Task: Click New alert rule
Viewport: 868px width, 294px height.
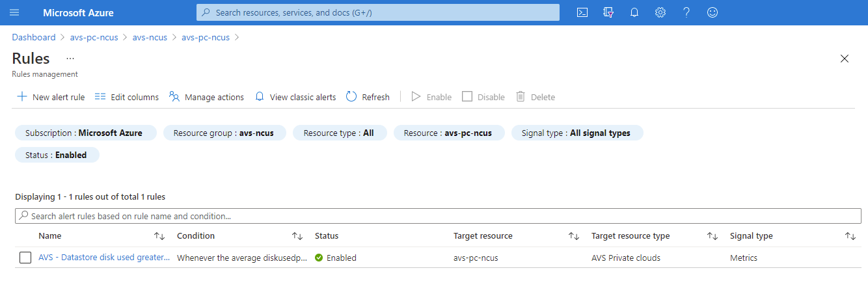Action: coord(51,97)
